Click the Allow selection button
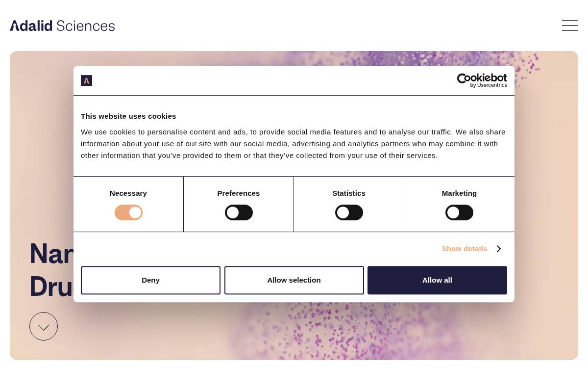This screenshot has width=588, height=368. click(294, 280)
